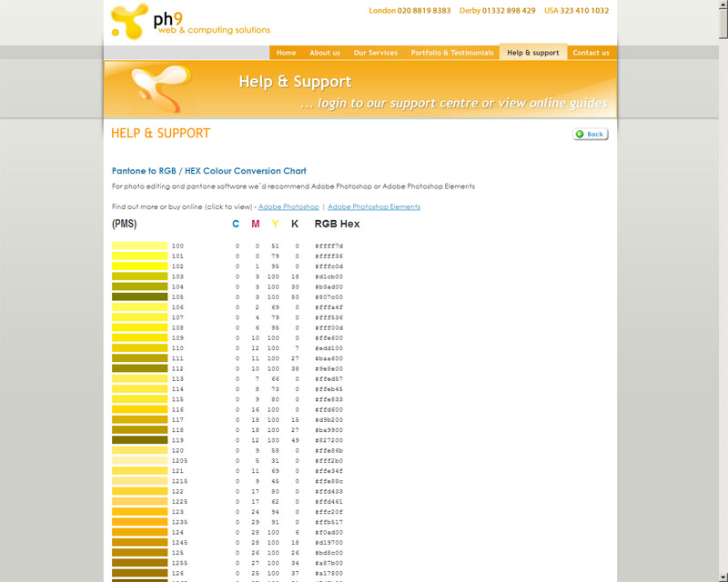Click hex value #fff2b0

pos(329,460)
